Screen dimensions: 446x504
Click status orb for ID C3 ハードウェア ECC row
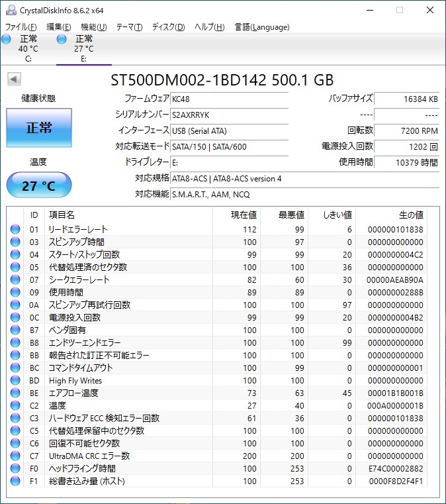click(x=15, y=418)
